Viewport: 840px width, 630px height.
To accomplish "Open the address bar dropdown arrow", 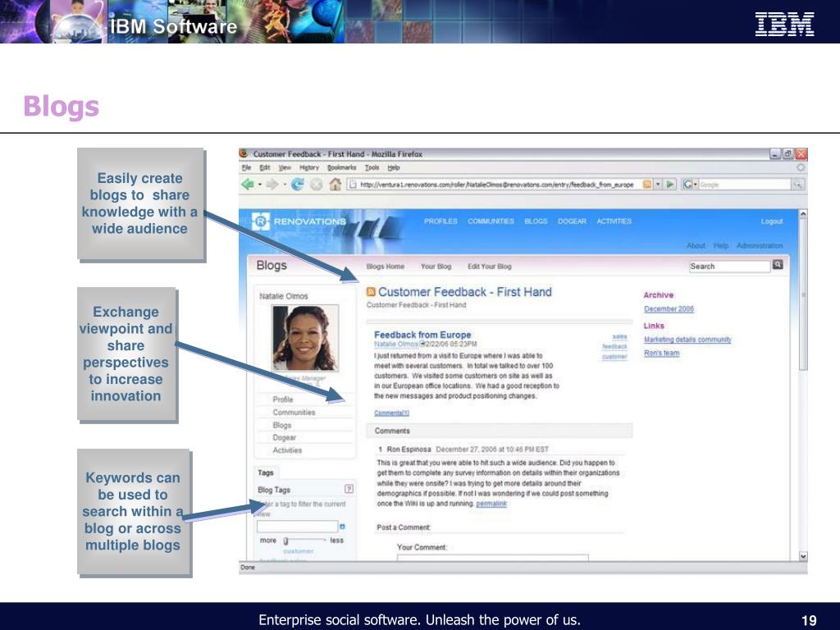I will tap(658, 185).
